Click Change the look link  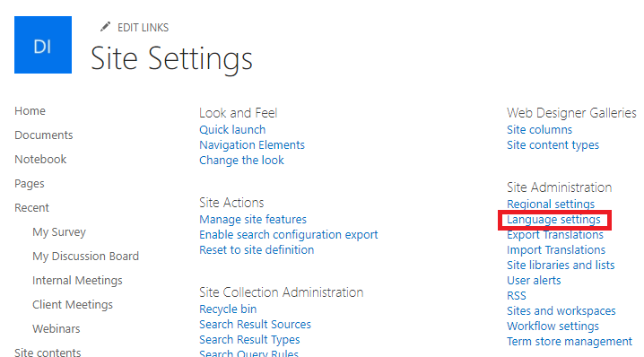point(241,161)
